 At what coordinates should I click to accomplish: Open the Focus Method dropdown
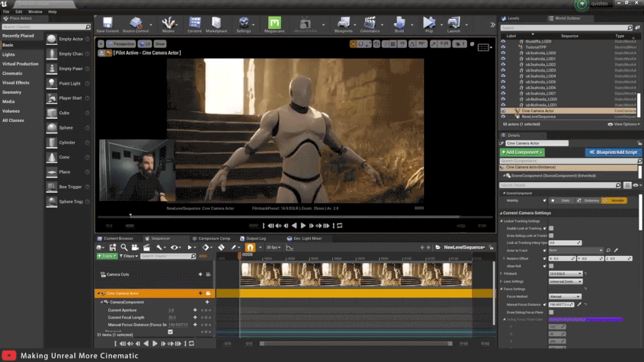point(565,296)
